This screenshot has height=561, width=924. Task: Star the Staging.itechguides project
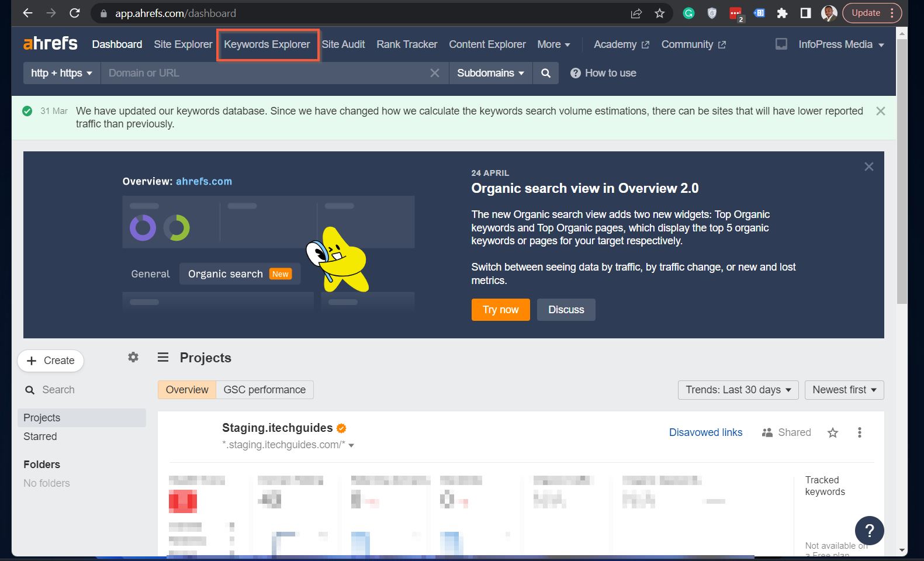pyautogui.click(x=833, y=432)
